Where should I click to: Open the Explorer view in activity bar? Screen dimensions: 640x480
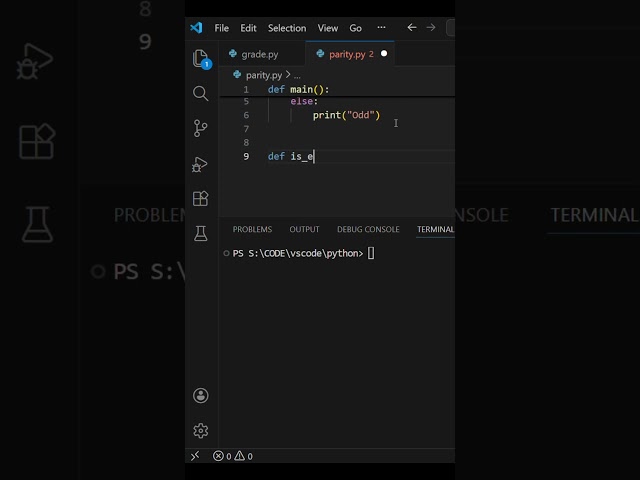[201, 59]
